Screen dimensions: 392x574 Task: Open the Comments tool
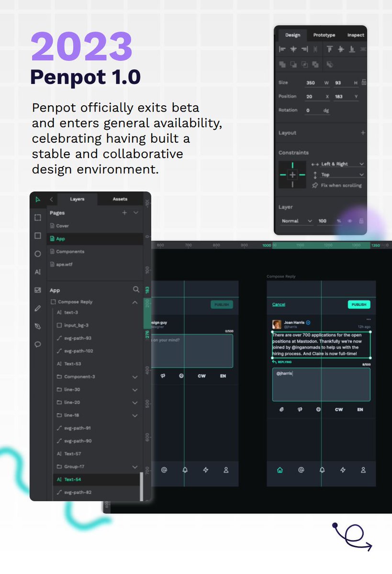pos(38,345)
